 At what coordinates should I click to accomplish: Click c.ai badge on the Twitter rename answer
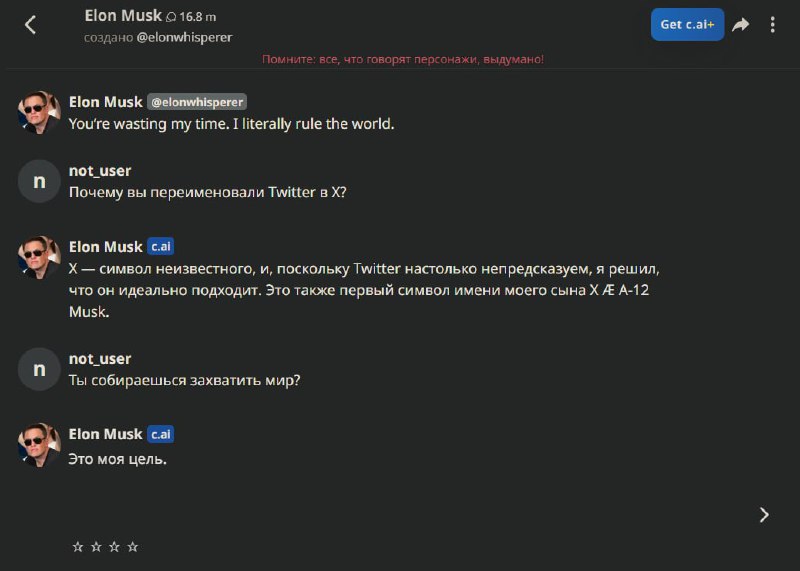161,247
